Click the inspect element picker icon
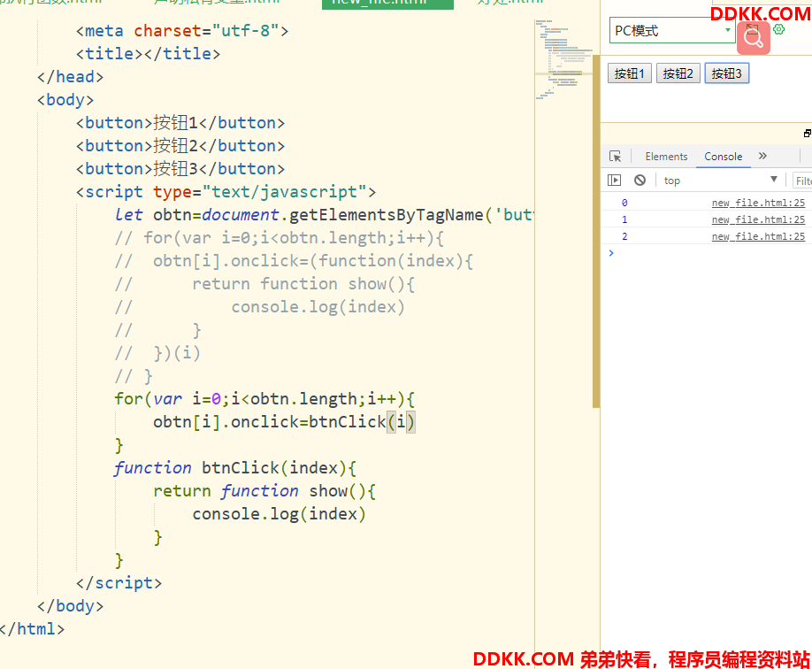 616,157
